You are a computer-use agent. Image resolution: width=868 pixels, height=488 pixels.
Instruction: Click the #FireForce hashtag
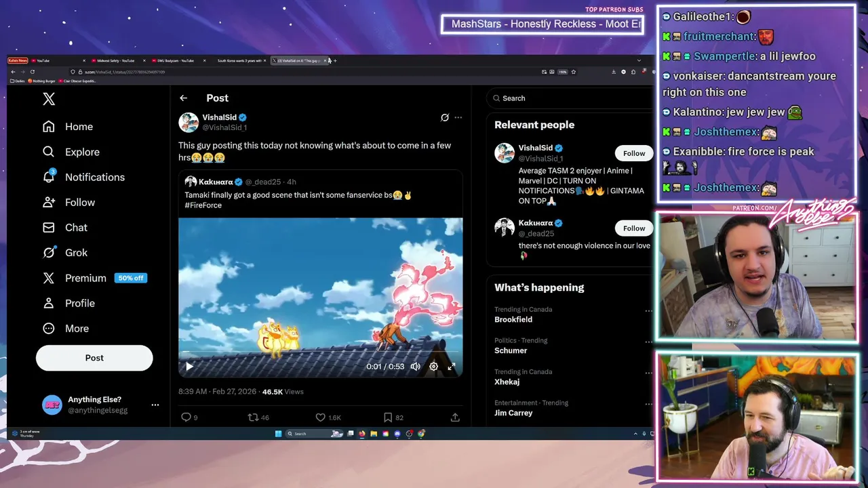tap(203, 205)
